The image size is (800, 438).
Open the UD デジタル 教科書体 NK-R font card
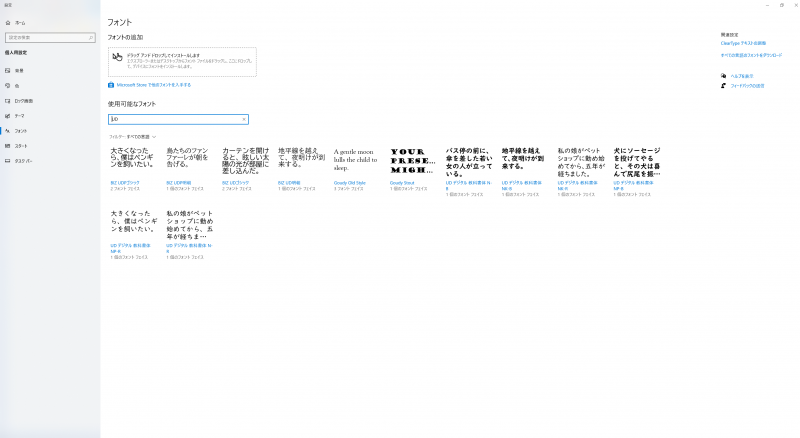click(x=580, y=172)
